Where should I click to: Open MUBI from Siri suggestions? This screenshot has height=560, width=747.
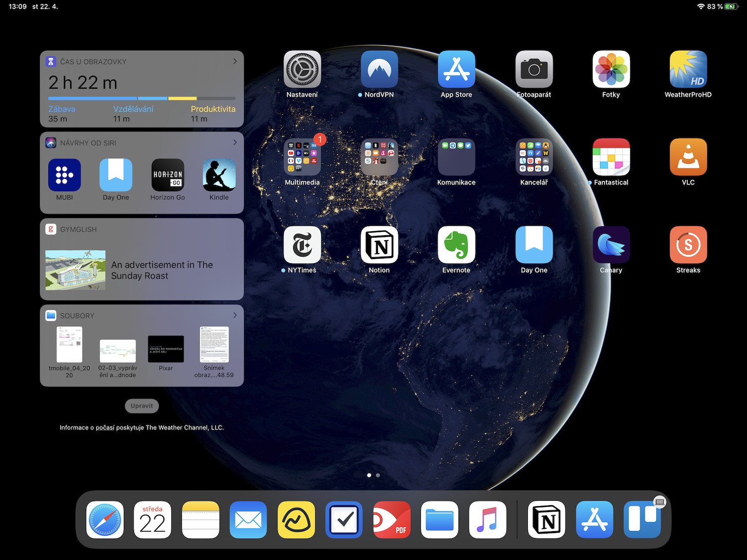65,175
